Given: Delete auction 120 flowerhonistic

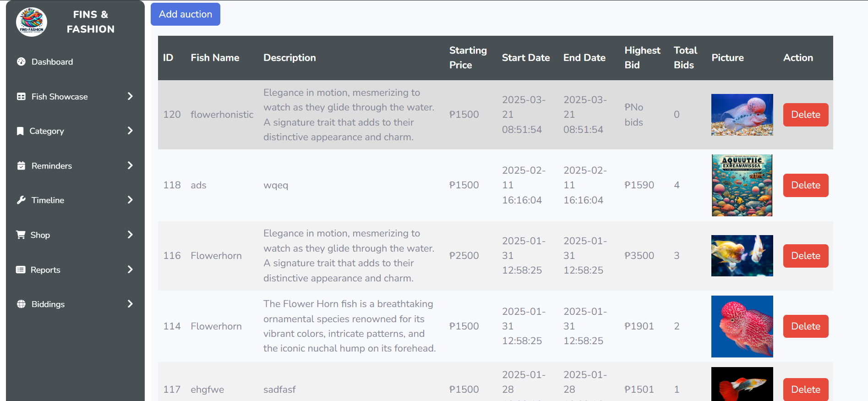Looking at the screenshot, I should coord(805,115).
